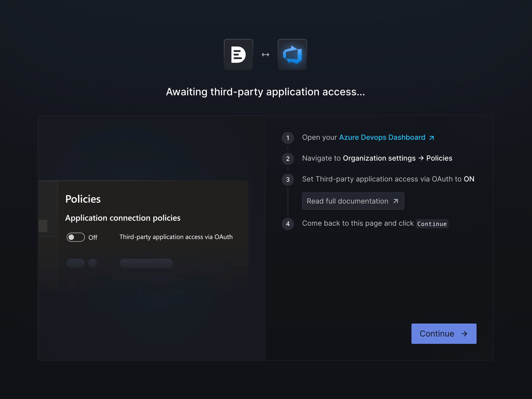The image size is (532, 399).
Task: Click the step 4 number badge
Action: pyautogui.click(x=288, y=224)
